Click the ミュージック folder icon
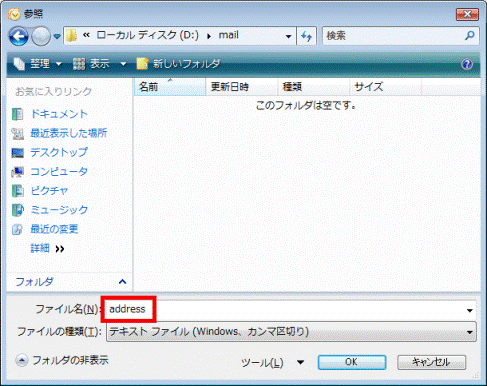The image size is (487, 386). coord(18,210)
